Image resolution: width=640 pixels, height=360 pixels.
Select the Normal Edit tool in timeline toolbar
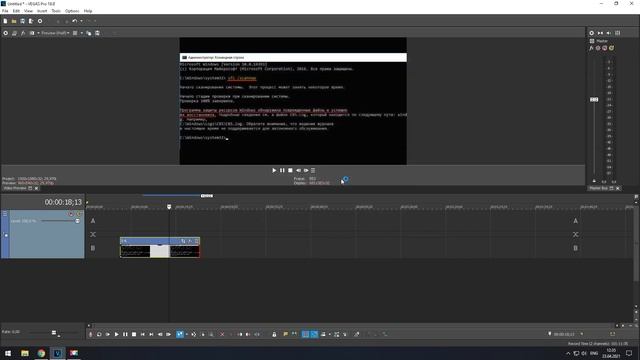[180, 334]
